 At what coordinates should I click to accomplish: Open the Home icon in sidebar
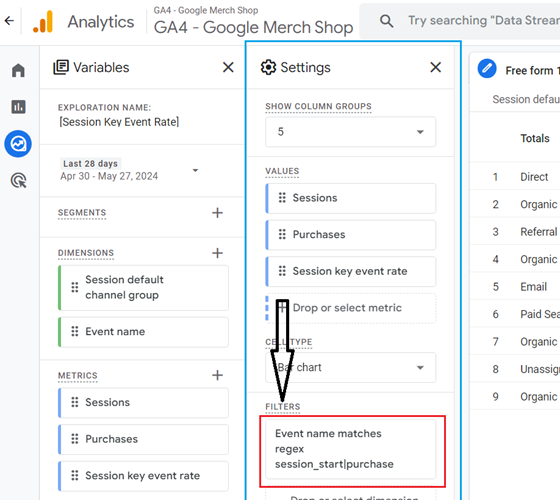click(x=18, y=70)
